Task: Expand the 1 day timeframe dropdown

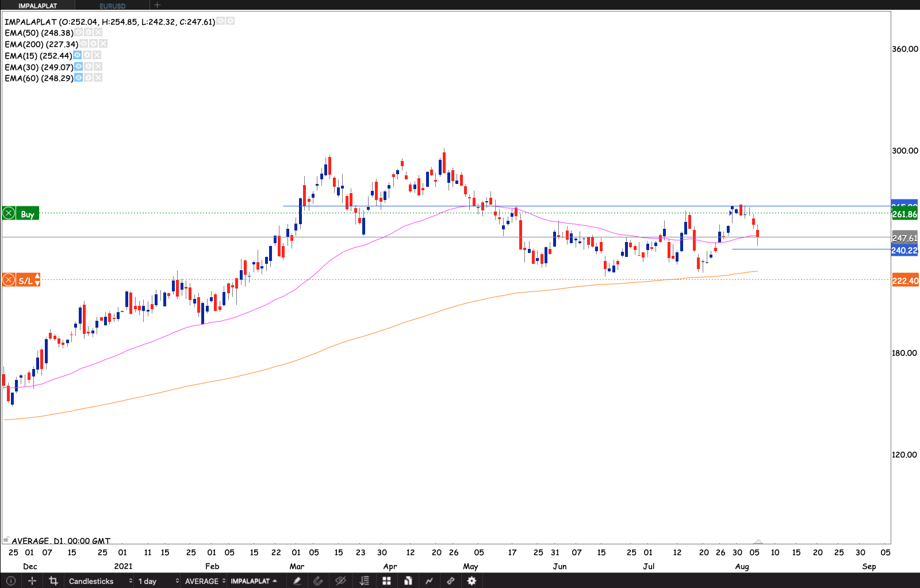Action: pos(158,581)
